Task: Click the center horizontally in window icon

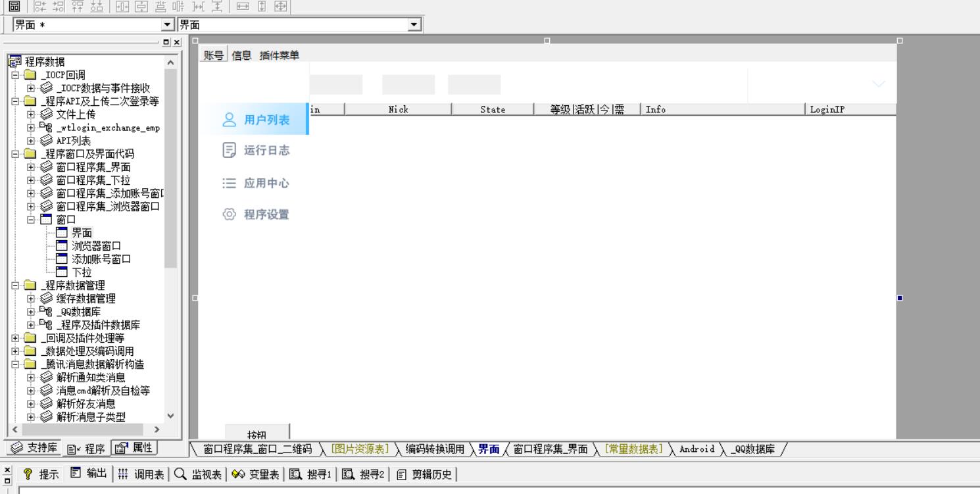Action: click(x=122, y=6)
